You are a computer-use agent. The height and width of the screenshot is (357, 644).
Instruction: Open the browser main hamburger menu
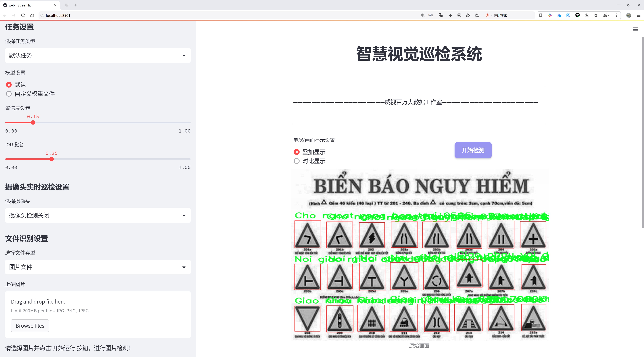point(639,15)
